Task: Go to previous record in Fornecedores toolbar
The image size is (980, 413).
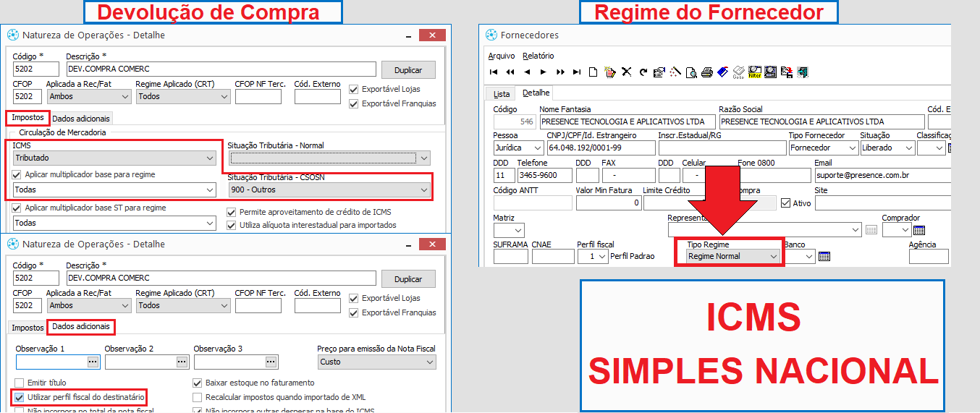Action: pos(527,72)
